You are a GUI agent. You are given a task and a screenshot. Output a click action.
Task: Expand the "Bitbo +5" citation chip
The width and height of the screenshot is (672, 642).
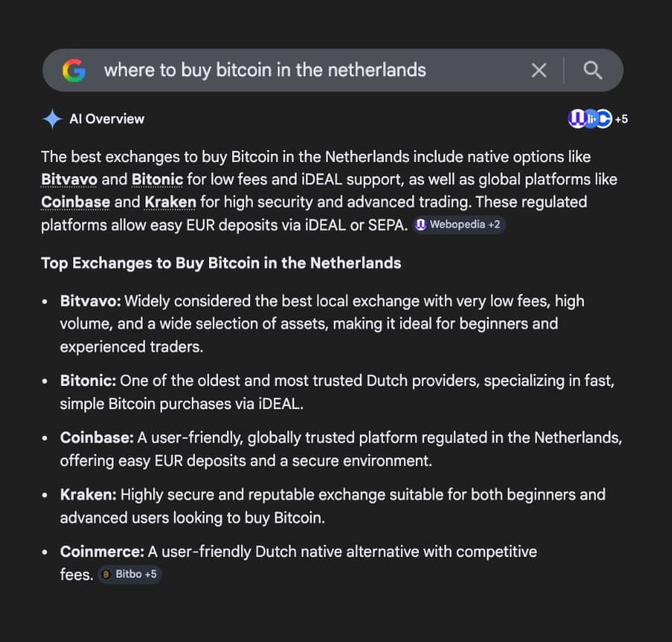(x=130, y=574)
